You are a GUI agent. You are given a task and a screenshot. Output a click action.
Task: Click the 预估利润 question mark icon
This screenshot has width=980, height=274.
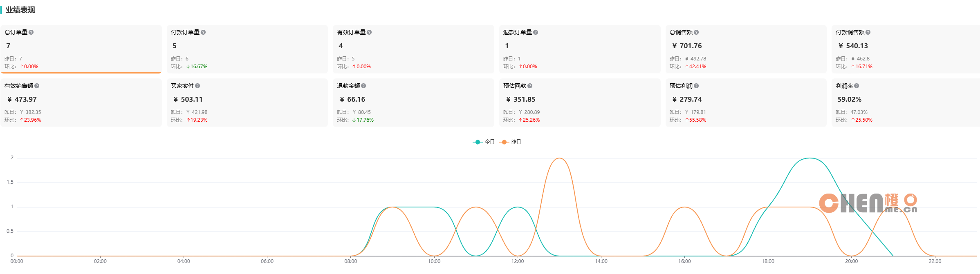tap(696, 86)
